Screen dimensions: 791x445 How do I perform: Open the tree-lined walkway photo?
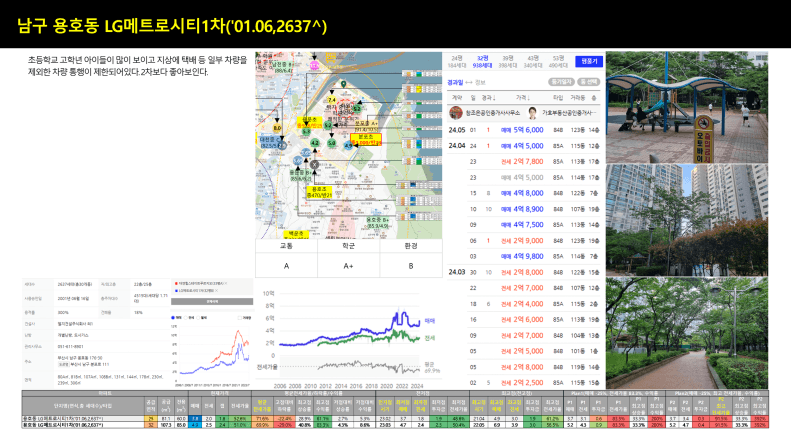(x=687, y=333)
